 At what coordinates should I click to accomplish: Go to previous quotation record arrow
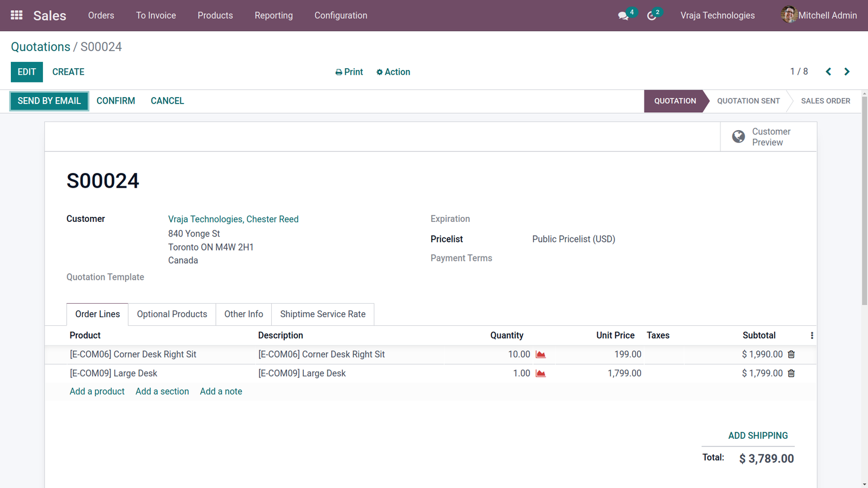pyautogui.click(x=828, y=72)
